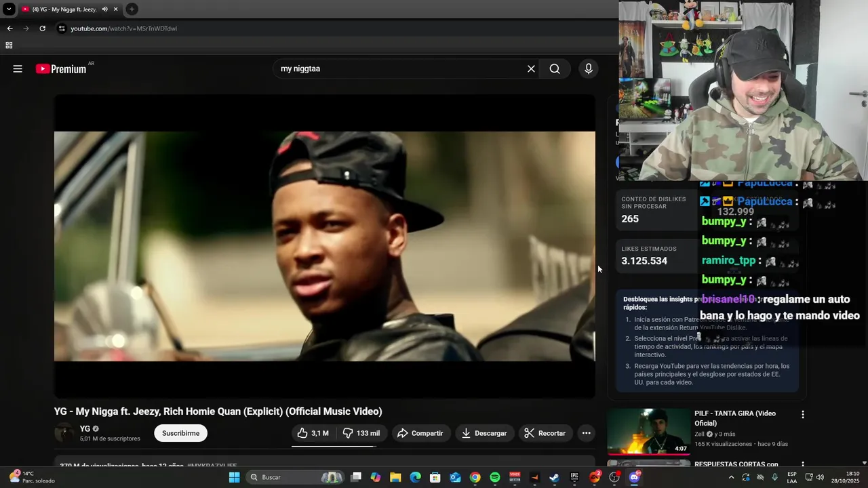Click the video title text below player
Screen dimensions: 868x488
218,411
